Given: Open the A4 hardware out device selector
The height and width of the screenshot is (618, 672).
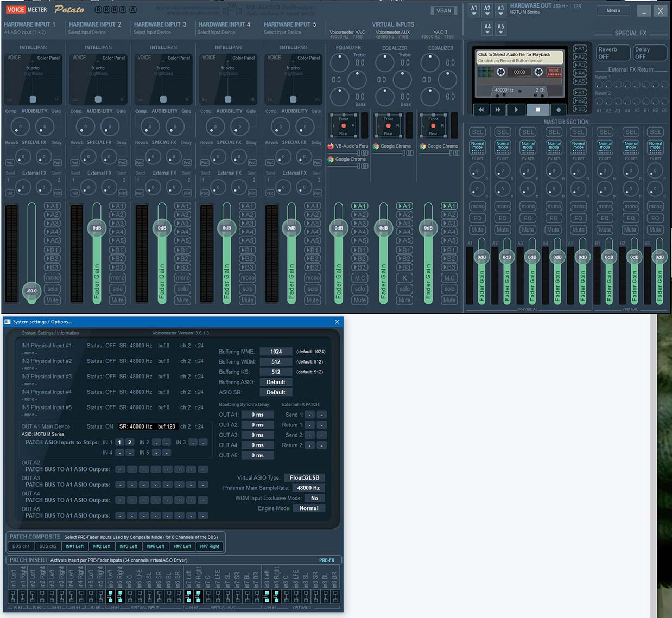Looking at the screenshot, I should point(487,28).
